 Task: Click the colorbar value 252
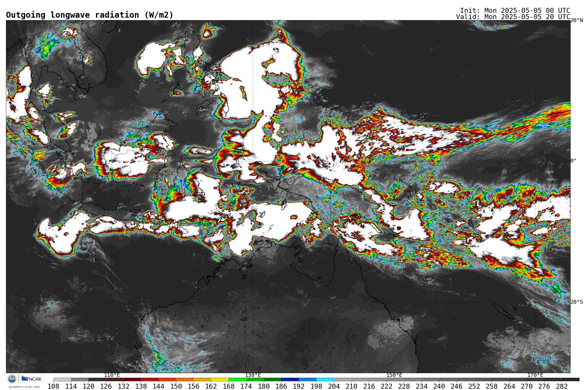[474, 386]
